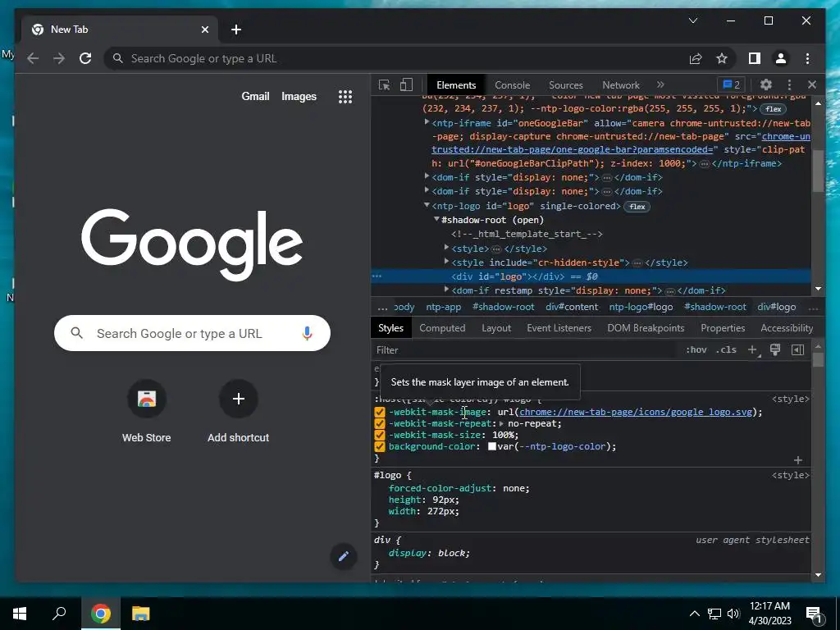Expand the first <style> node

click(446, 248)
